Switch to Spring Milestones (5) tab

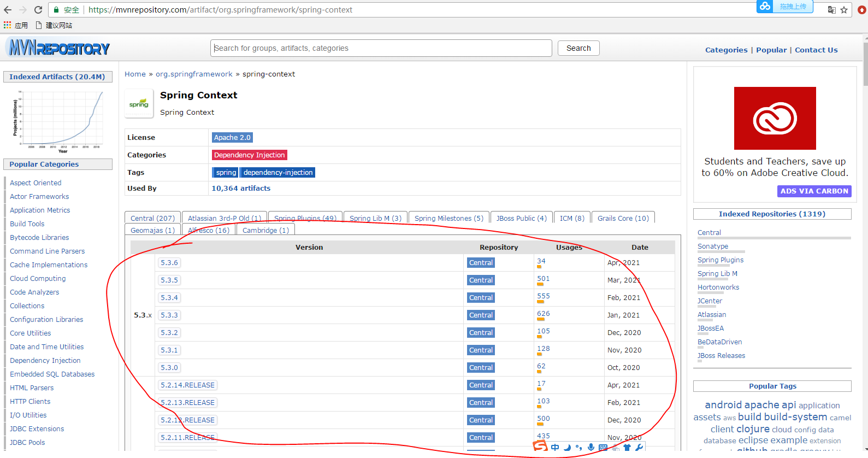click(449, 218)
